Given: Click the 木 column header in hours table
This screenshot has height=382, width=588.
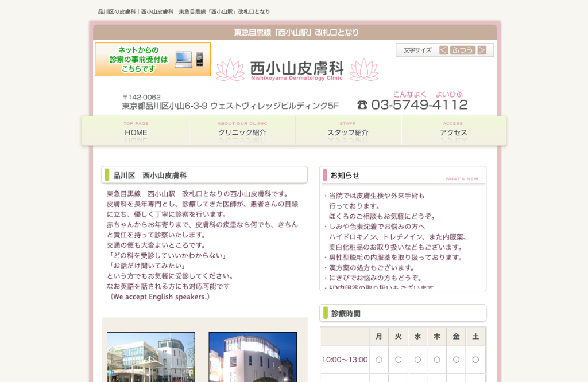Looking at the screenshot, I should click(437, 336).
